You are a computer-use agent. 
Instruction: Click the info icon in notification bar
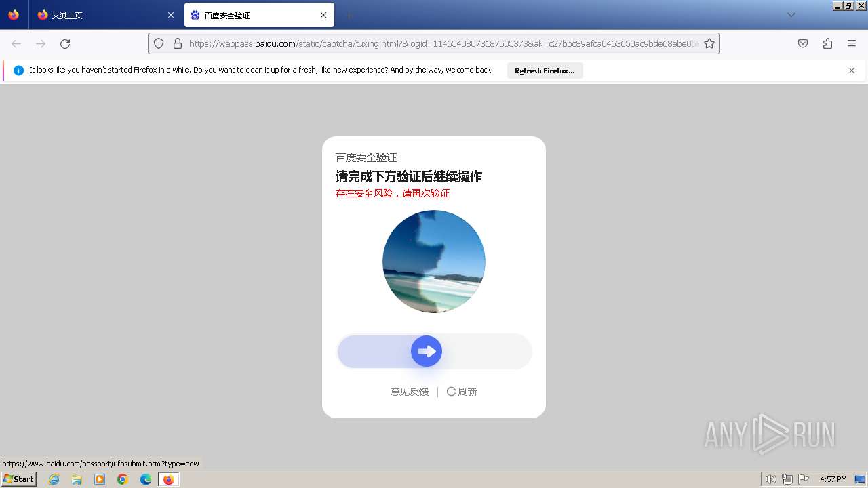(18, 70)
